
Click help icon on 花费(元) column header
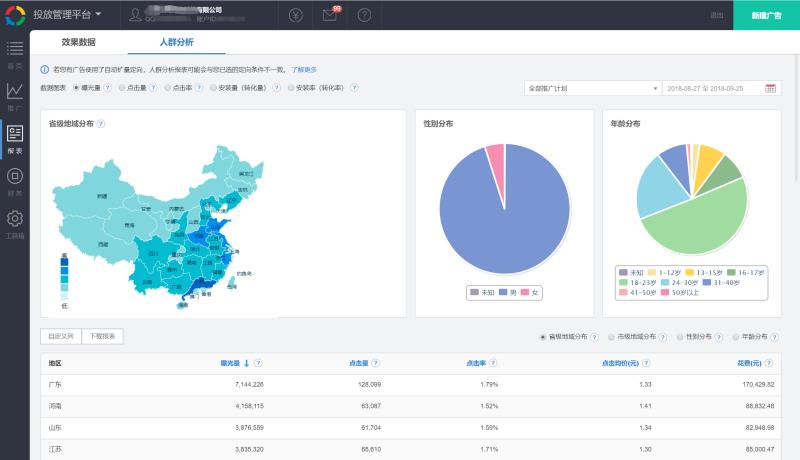[x=769, y=363]
